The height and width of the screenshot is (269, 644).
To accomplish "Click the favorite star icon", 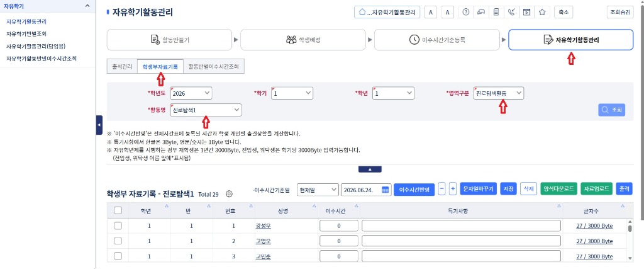I will 541,13.
